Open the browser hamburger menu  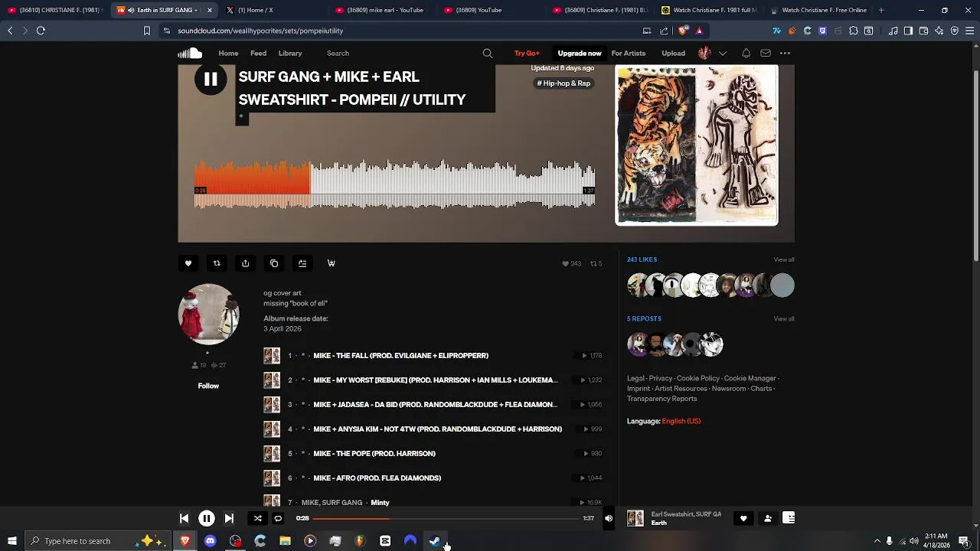[x=969, y=31]
